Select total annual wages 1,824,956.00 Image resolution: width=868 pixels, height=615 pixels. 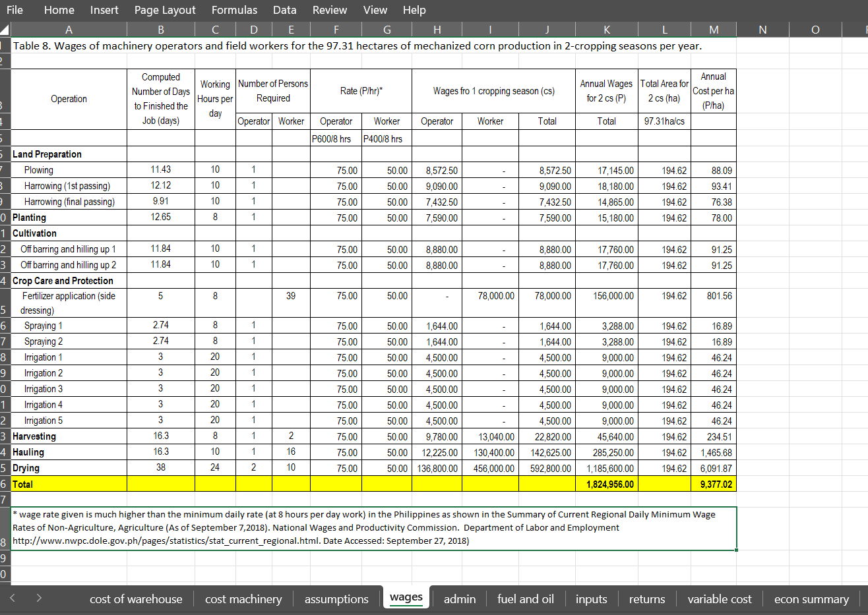coord(607,484)
